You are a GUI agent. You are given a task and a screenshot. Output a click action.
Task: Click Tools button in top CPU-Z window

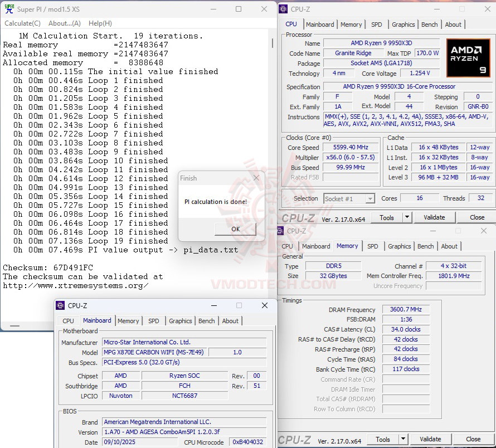coord(387,218)
